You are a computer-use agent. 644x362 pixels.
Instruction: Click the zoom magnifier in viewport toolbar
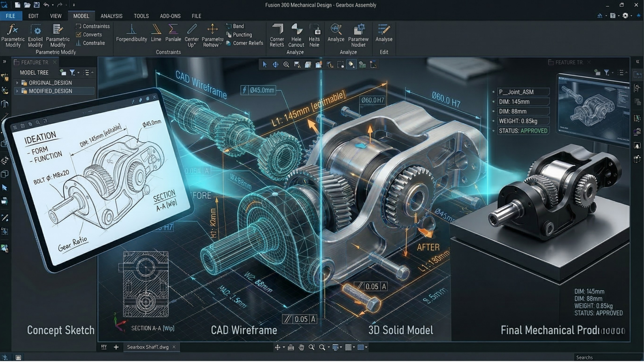point(286,65)
